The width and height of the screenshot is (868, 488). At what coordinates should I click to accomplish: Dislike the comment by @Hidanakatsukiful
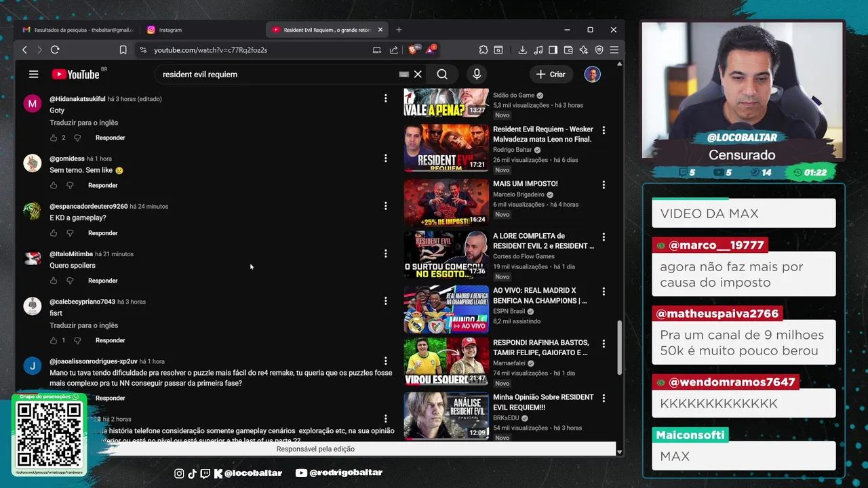point(77,138)
